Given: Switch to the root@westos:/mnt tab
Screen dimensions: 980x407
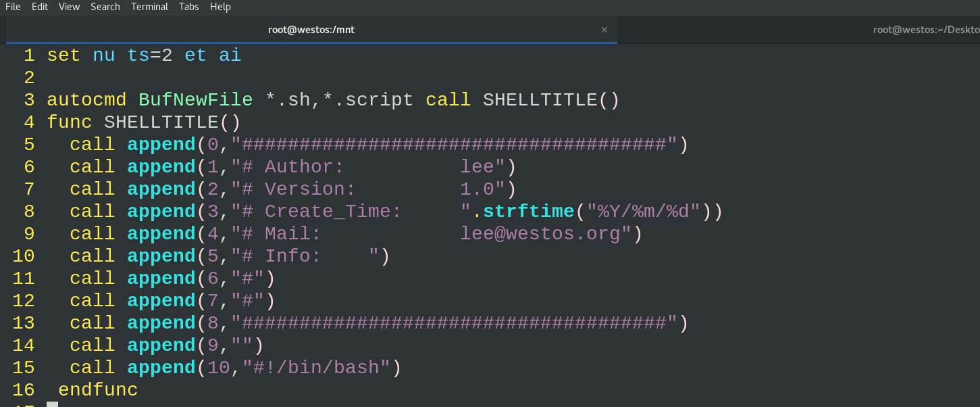Looking at the screenshot, I should pyautogui.click(x=311, y=29).
